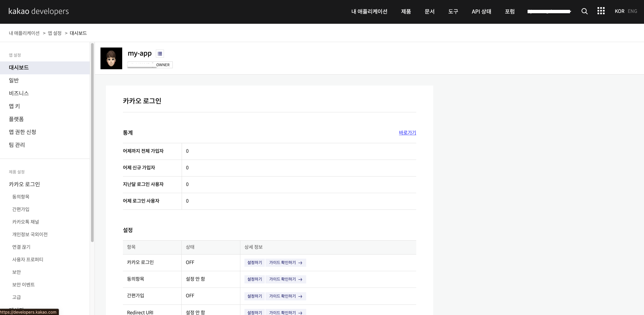
Task: Click the OWNER badge under my-app
Action: [163, 65]
